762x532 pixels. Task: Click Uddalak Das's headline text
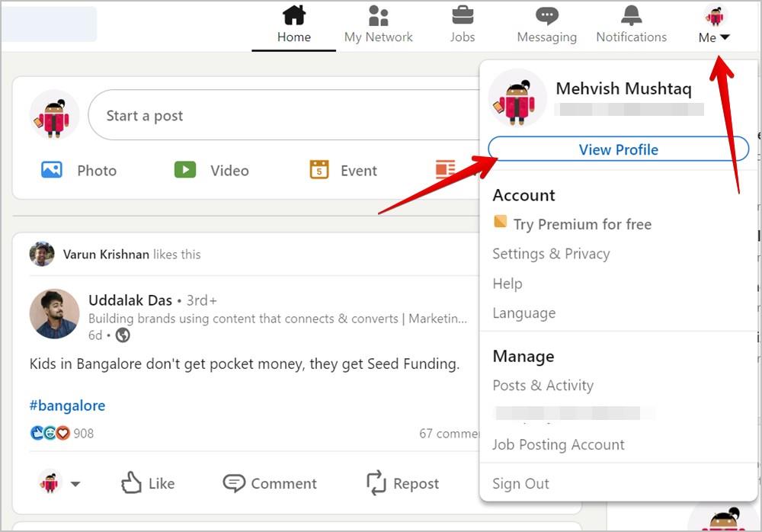pos(277,319)
